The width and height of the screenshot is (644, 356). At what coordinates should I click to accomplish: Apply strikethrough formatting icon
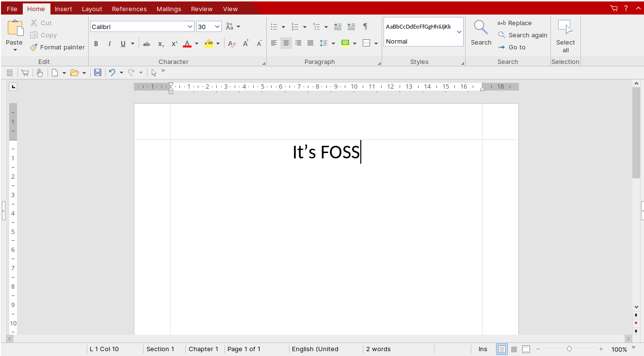tap(146, 44)
